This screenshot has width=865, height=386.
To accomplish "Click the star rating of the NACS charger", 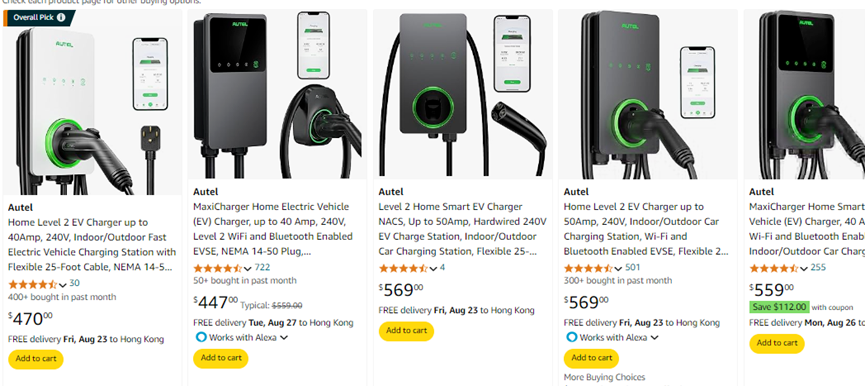I will pyautogui.click(x=403, y=269).
